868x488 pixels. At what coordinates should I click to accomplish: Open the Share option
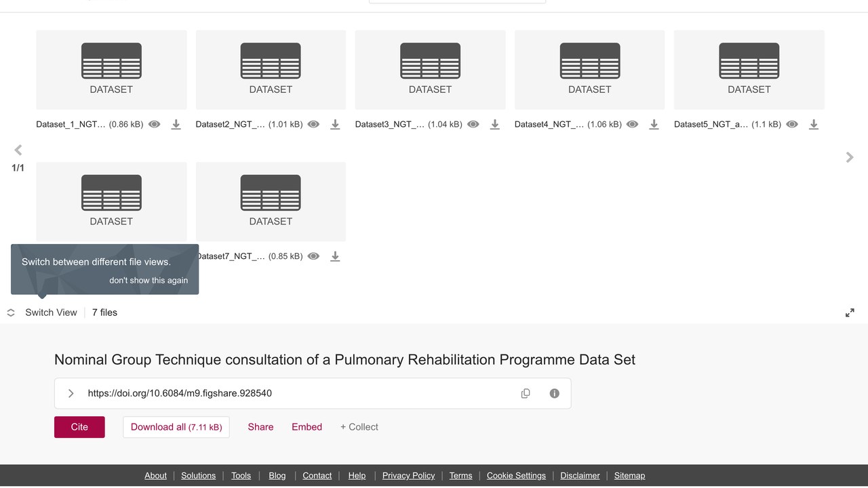(260, 427)
